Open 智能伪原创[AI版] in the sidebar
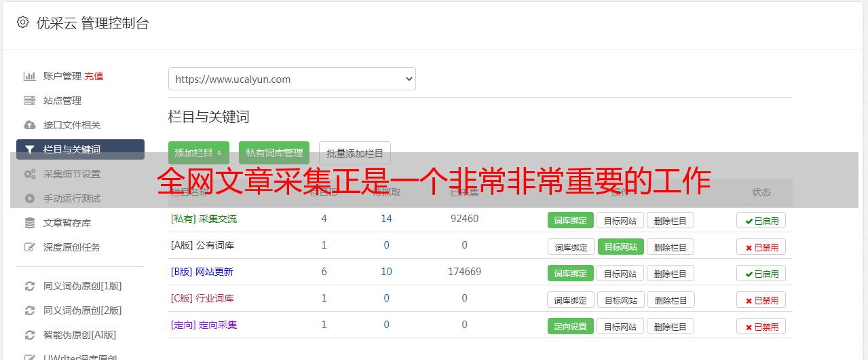868x360 pixels. (80, 335)
